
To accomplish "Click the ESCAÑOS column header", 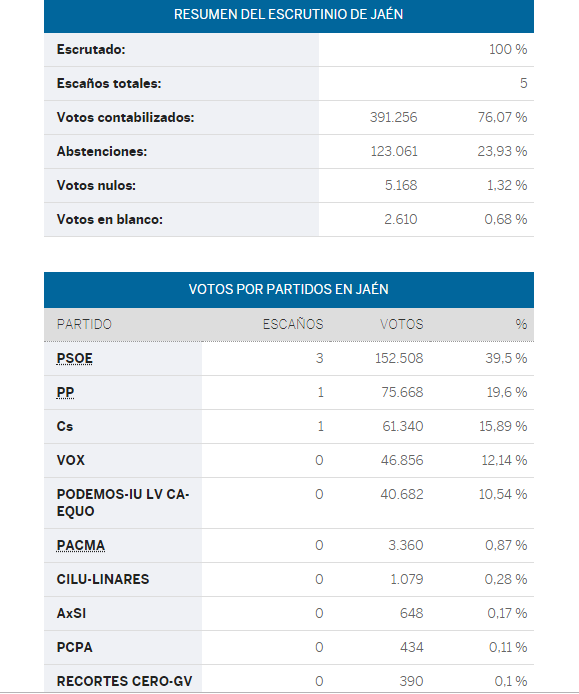I will click(x=293, y=324).
